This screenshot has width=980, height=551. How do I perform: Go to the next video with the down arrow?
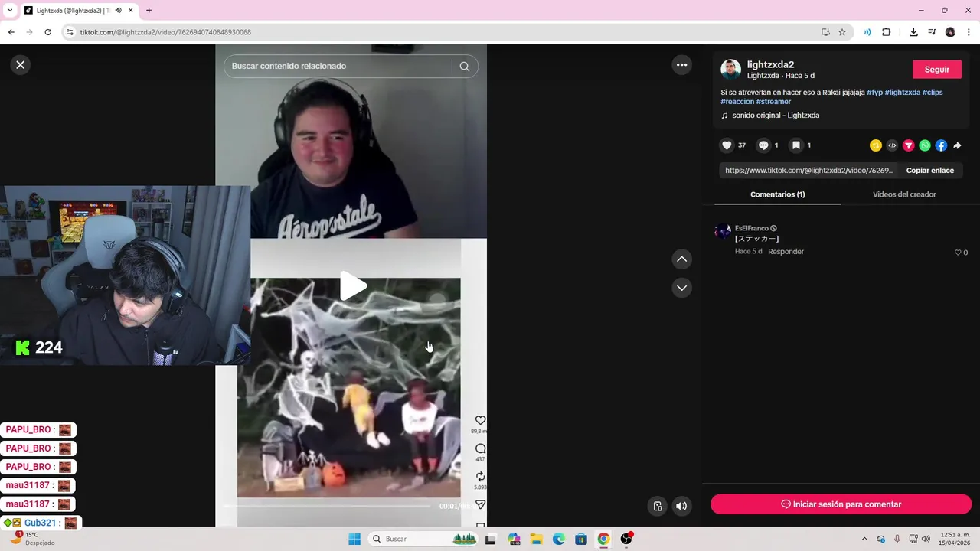pos(681,288)
